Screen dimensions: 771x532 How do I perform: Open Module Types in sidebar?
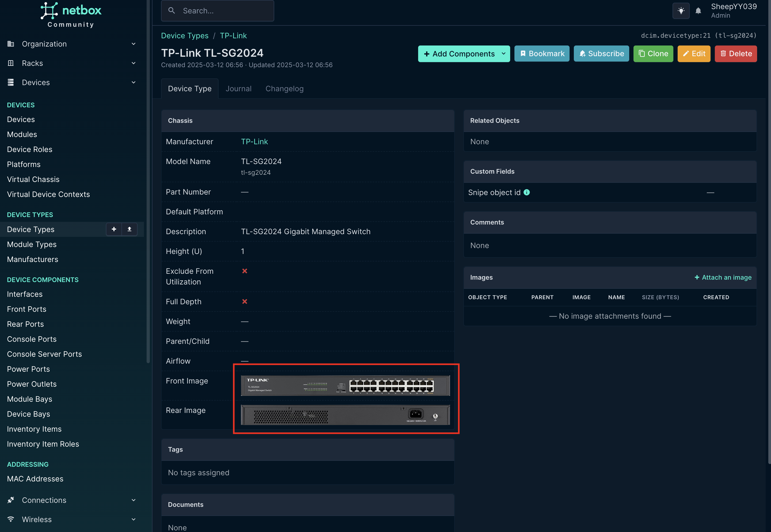pyautogui.click(x=32, y=244)
